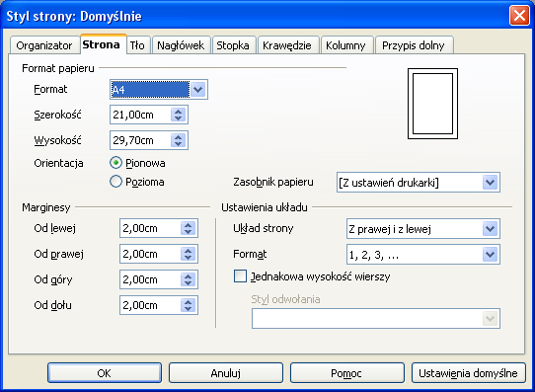The width and height of the screenshot is (535, 392).
Task: Click the Pomoc button
Action: [347, 373]
